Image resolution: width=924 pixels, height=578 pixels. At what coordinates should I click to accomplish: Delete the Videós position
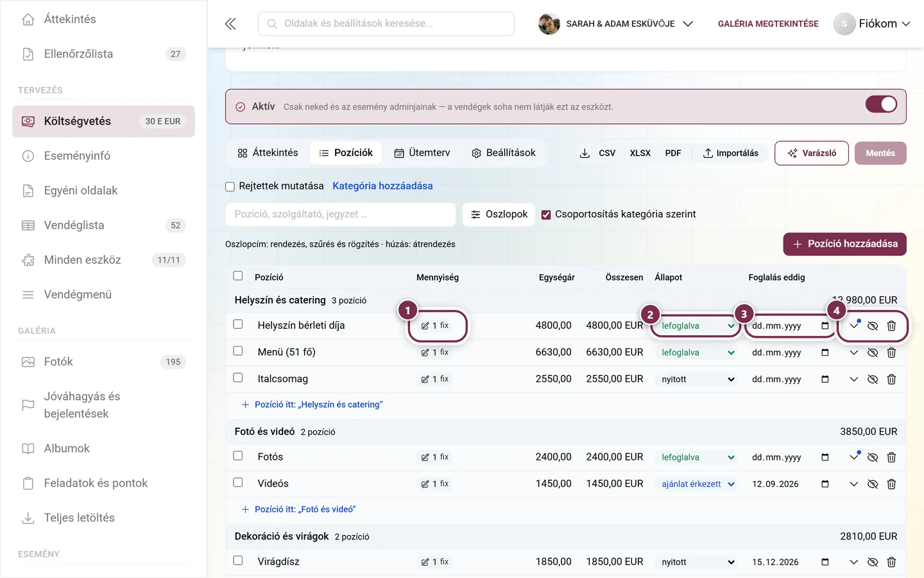click(x=891, y=484)
